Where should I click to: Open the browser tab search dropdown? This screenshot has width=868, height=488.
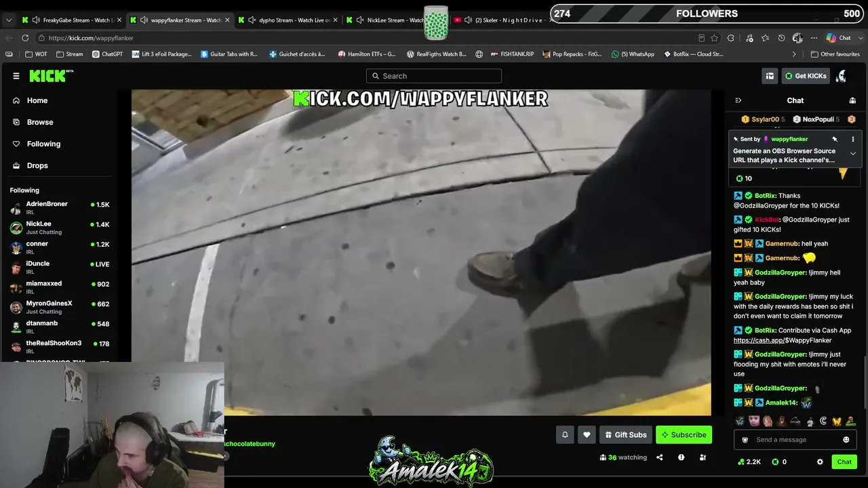8,20
